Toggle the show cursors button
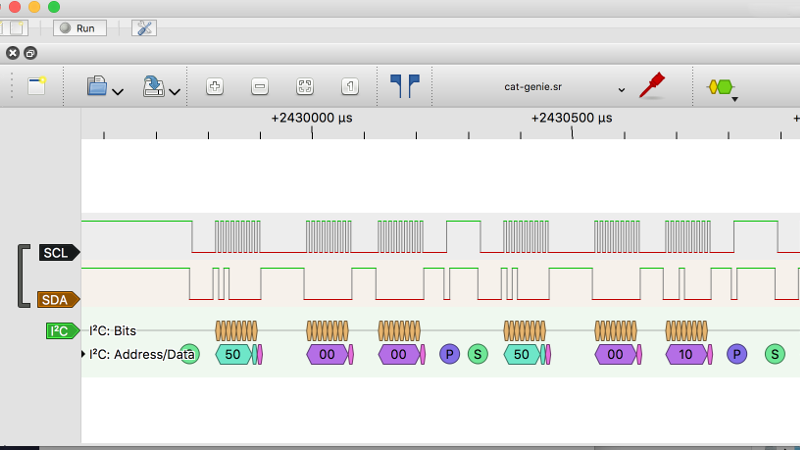Screen dimensions: 800x450 point(405,87)
